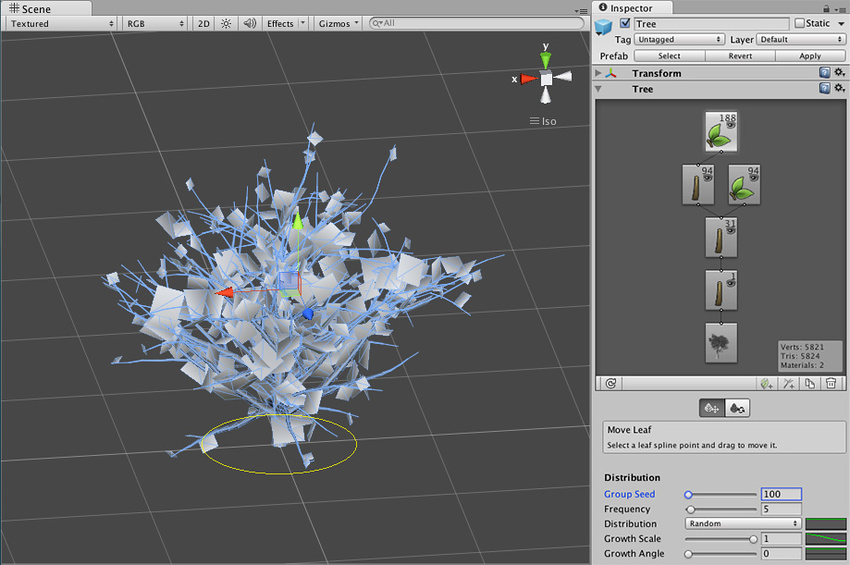Viewport: 850px width, 565px height.
Task: Click the add branch group icon
Action: (x=788, y=383)
